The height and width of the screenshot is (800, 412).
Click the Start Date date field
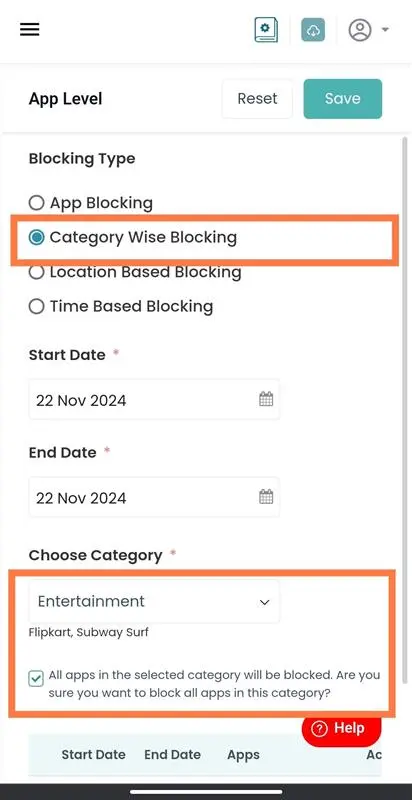tap(154, 399)
